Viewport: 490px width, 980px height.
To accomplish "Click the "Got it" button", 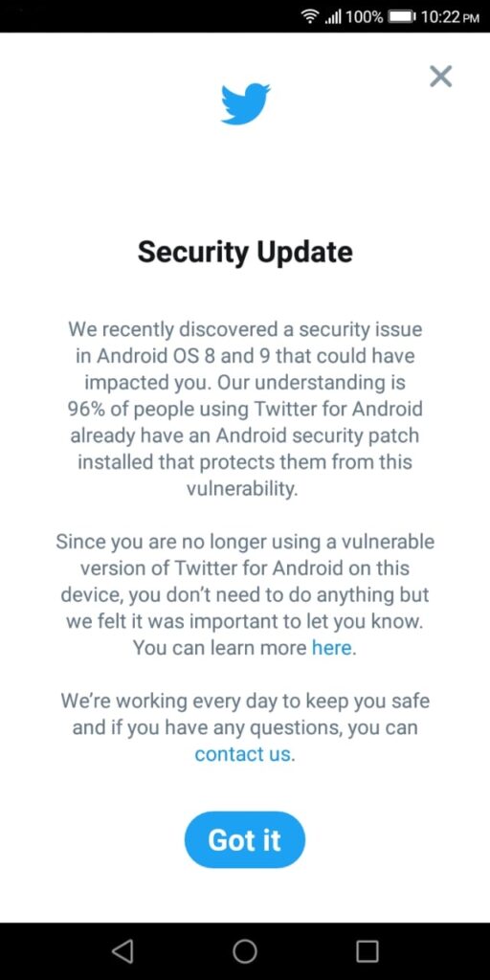I will click(245, 840).
